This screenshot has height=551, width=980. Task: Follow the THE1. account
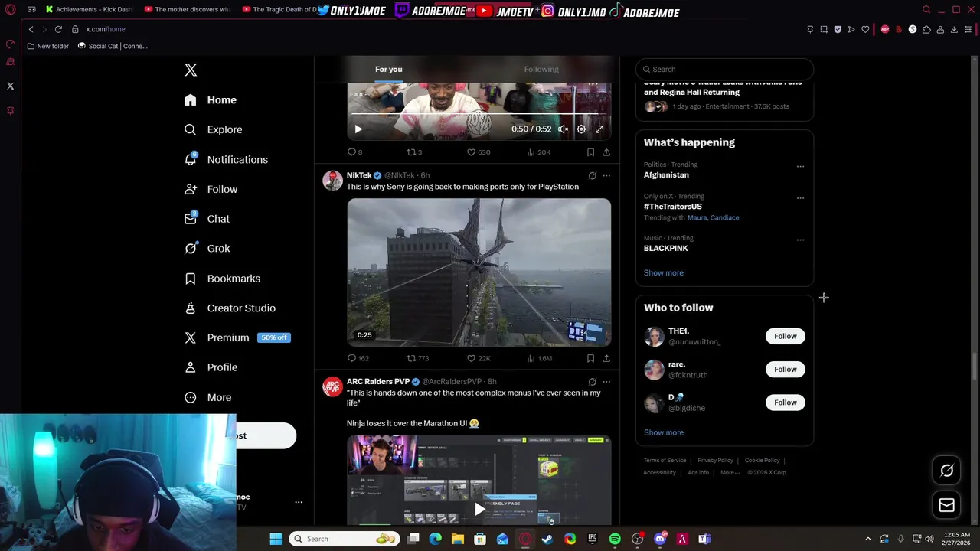click(785, 336)
